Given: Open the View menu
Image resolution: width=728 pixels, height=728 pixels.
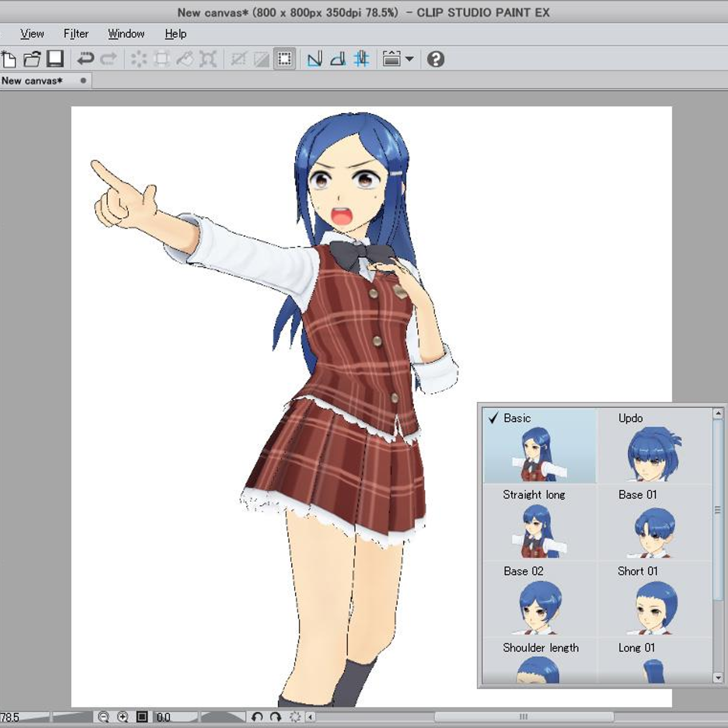Looking at the screenshot, I should (x=32, y=34).
